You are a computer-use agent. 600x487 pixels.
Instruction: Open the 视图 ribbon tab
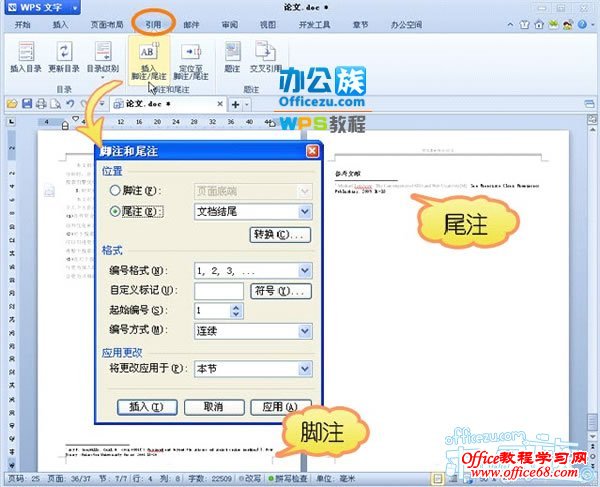pos(268,24)
